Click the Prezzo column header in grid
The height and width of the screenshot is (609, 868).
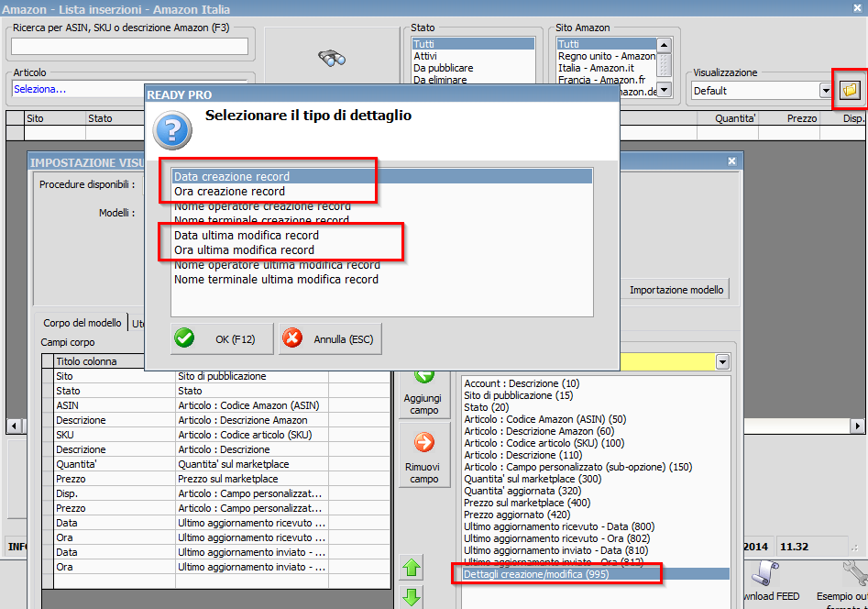pyautogui.click(x=789, y=118)
